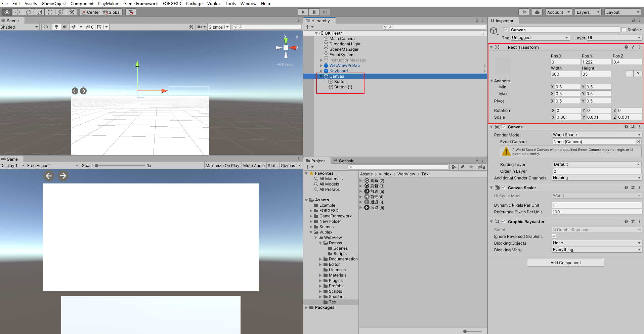Disable Canvas component checkbox
This screenshot has height=334, width=644.
point(504,127)
